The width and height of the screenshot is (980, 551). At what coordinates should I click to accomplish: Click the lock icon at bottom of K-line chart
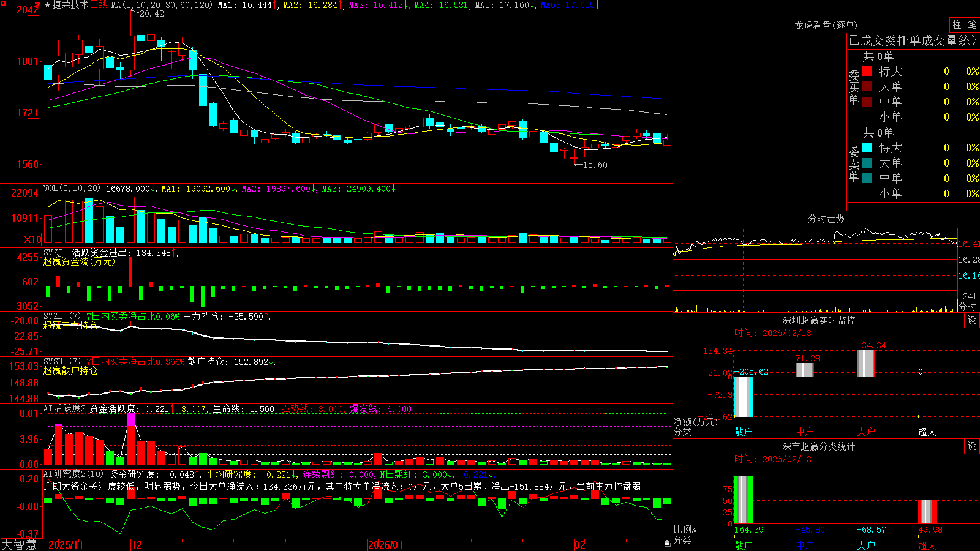pos(667,543)
